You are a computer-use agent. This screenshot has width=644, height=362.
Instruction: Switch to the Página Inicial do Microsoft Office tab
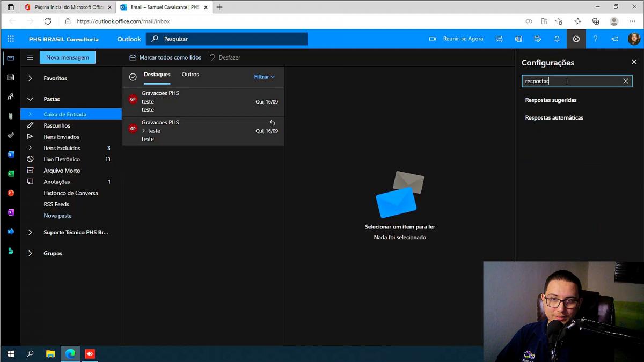pos(69,7)
